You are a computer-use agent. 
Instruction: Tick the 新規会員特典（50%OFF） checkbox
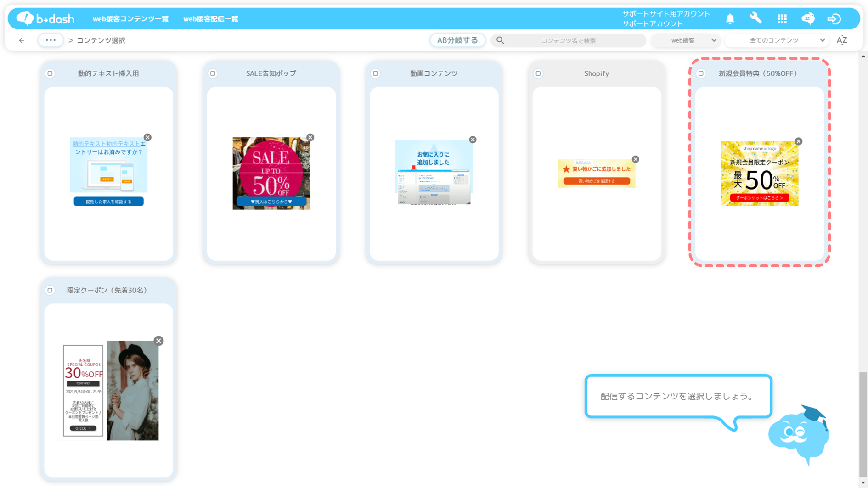pos(701,73)
